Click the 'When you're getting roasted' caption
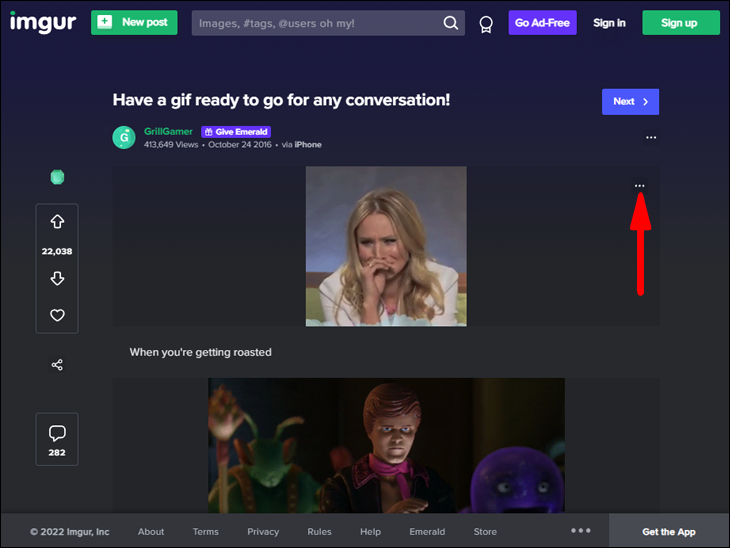 tap(200, 352)
